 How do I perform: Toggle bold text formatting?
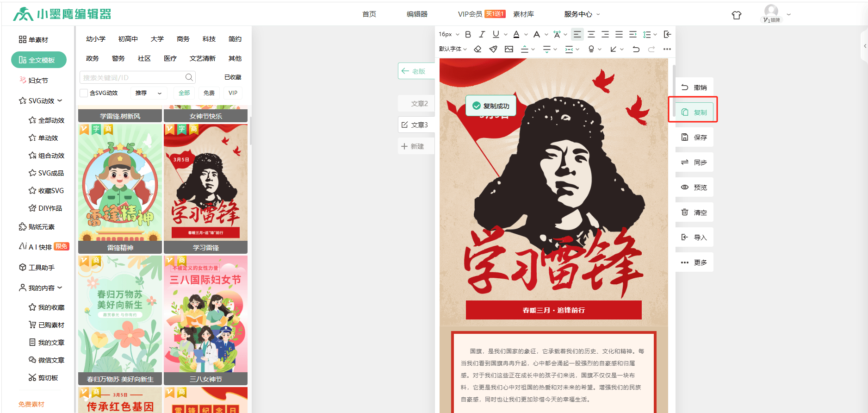[x=468, y=34]
